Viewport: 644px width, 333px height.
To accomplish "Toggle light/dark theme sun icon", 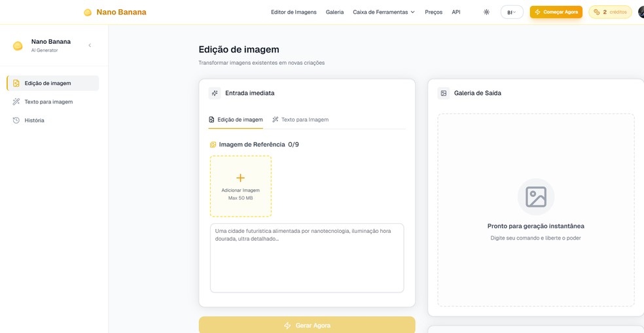I will (486, 12).
